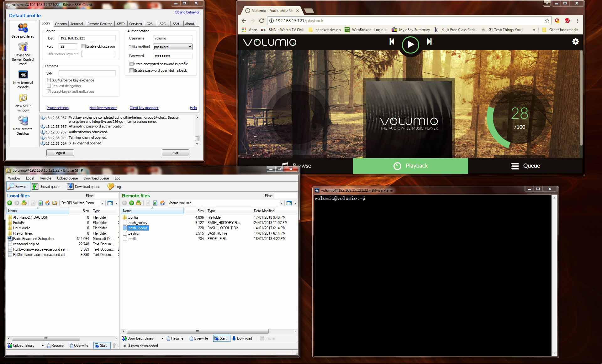Open Upload: Binary mode dropdown

(x=43, y=346)
